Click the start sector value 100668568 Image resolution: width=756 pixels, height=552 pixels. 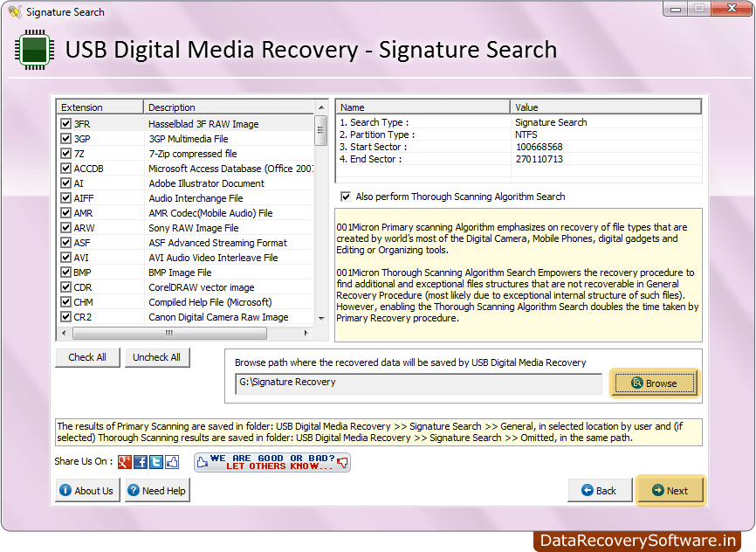(539, 147)
